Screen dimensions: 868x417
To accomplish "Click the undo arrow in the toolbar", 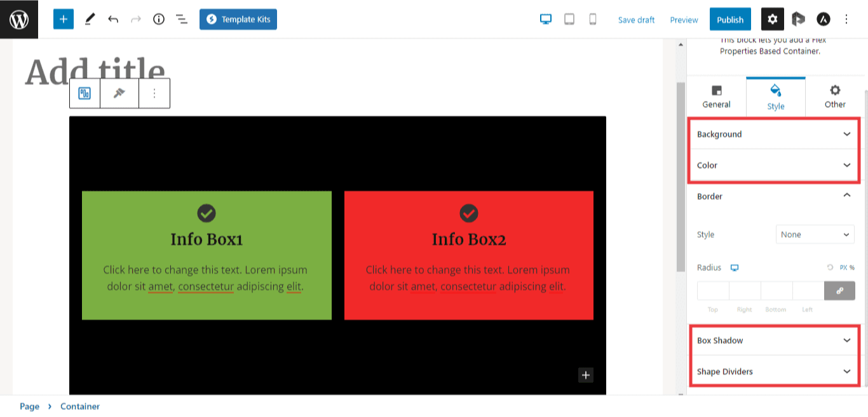I will point(113,20).
